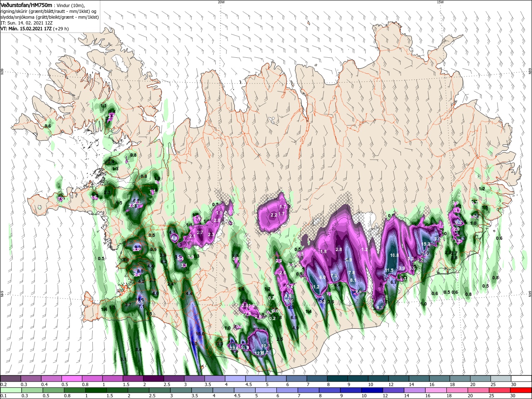Click the light blue snow swatch starting at 4
Image resolution: width=532 pixels, height=399 pixels.
point(236,379)
